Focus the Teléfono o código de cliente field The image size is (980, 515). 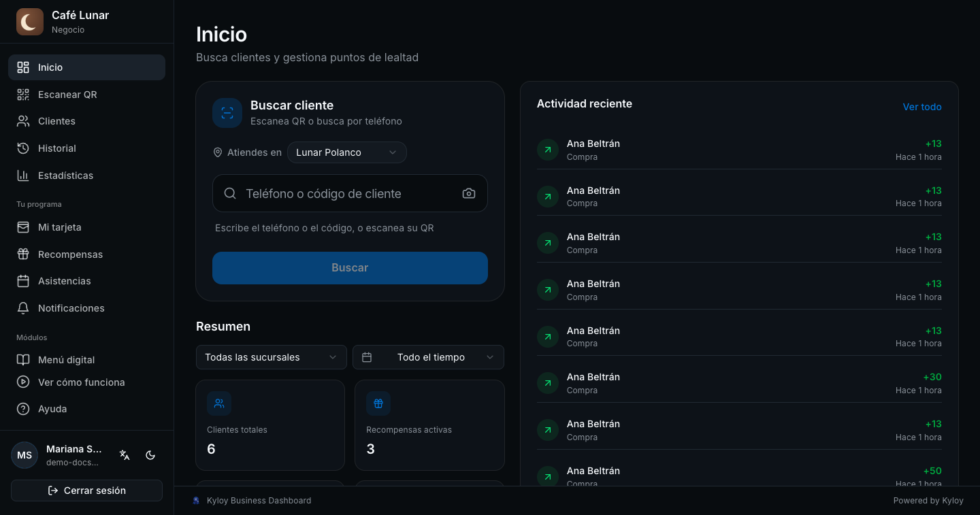(x=350, y=193)
